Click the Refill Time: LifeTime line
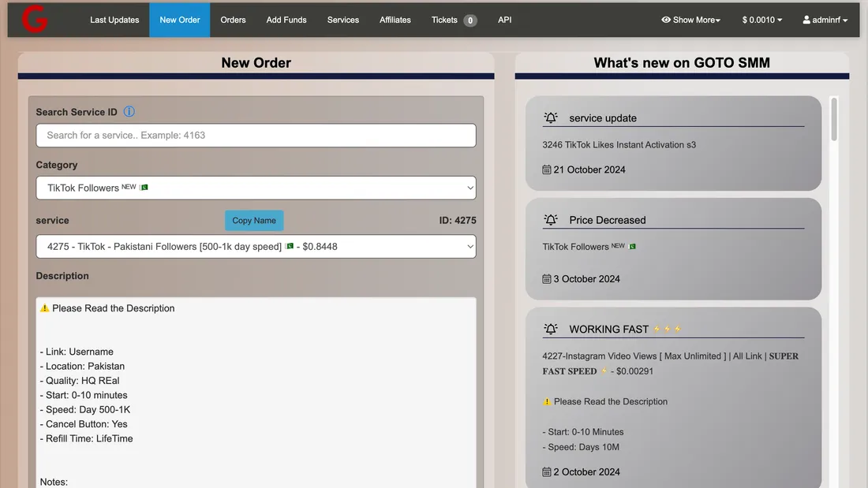 [86, 439]
